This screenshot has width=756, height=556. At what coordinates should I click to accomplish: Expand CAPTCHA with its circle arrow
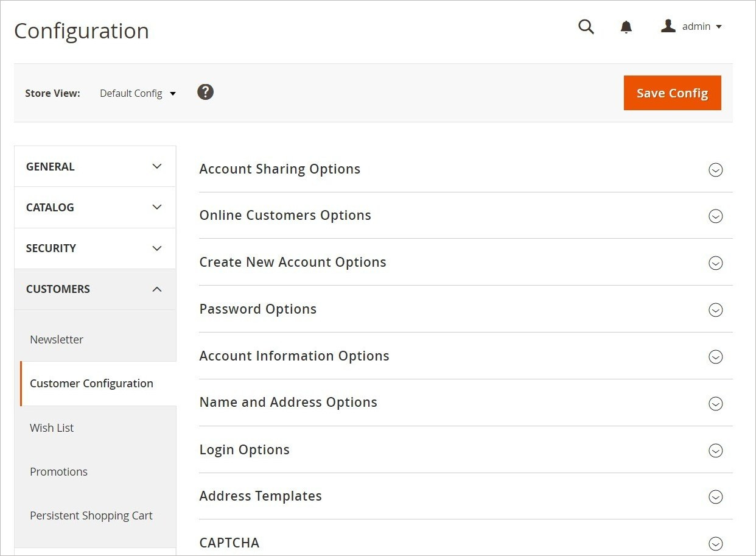pyautogui.click(x=715, y=544)
